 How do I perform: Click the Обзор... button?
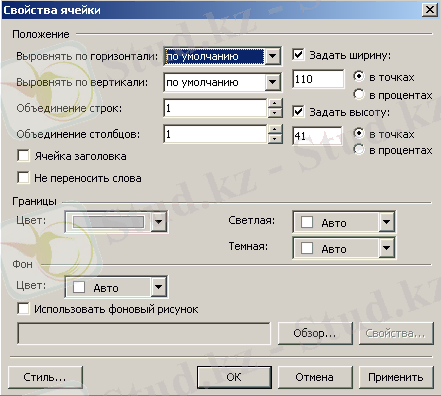pos(315,333)
